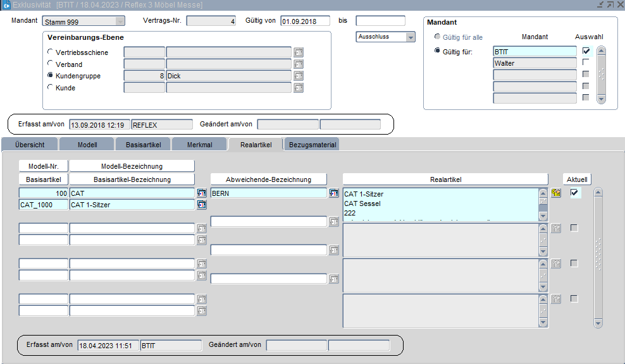Click lookup icon beside CAT 1-Sitzer Basisartikel
The width and height of the screenshot is (625, 364).
pos(202,205)
